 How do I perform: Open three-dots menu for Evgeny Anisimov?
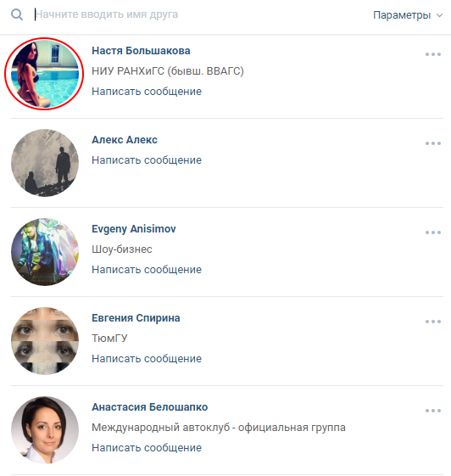click(433, 232)
